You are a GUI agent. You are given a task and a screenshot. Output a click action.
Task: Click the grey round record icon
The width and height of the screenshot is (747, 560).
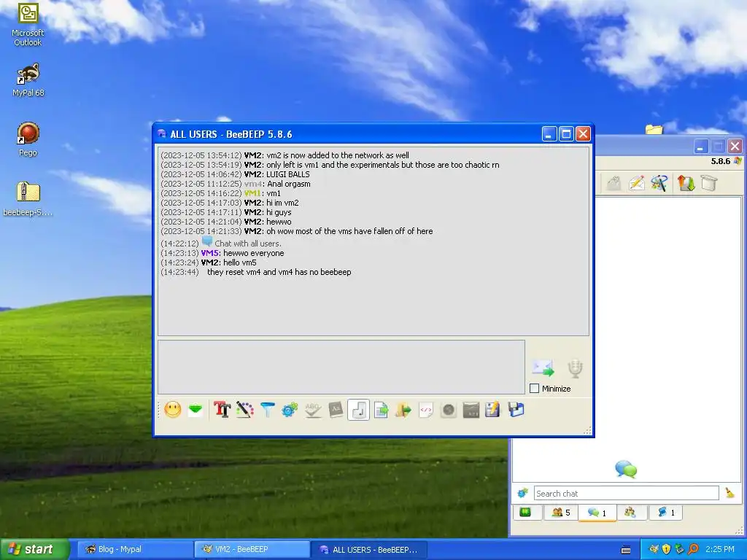click(x=449, y=410)
